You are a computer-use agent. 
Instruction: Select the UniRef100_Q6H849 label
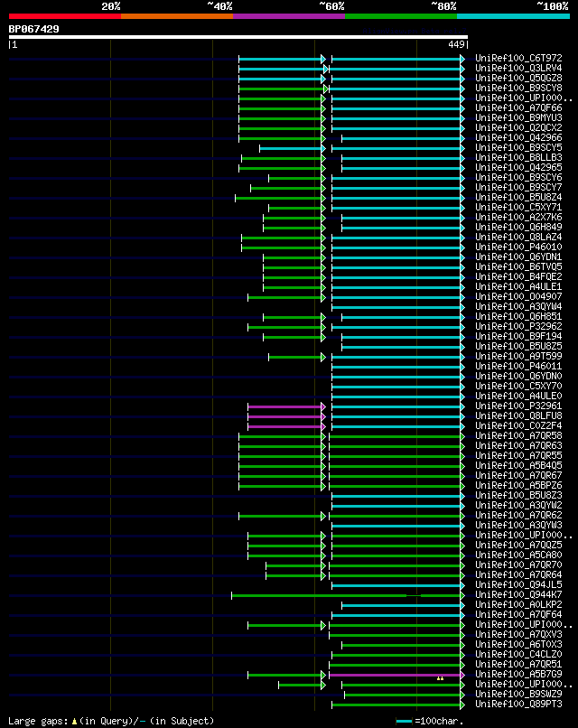coord(518,227)
